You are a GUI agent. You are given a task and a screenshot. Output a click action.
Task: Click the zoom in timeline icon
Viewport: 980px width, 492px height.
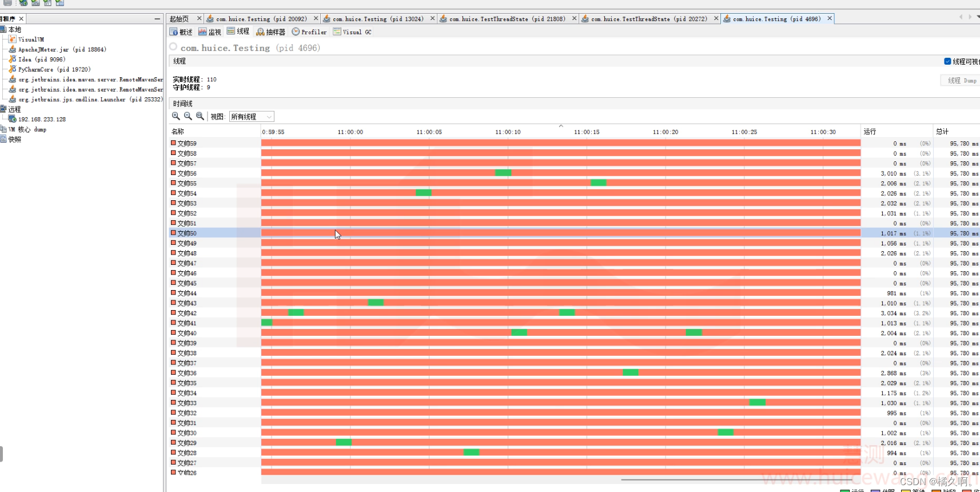(176, 116)
